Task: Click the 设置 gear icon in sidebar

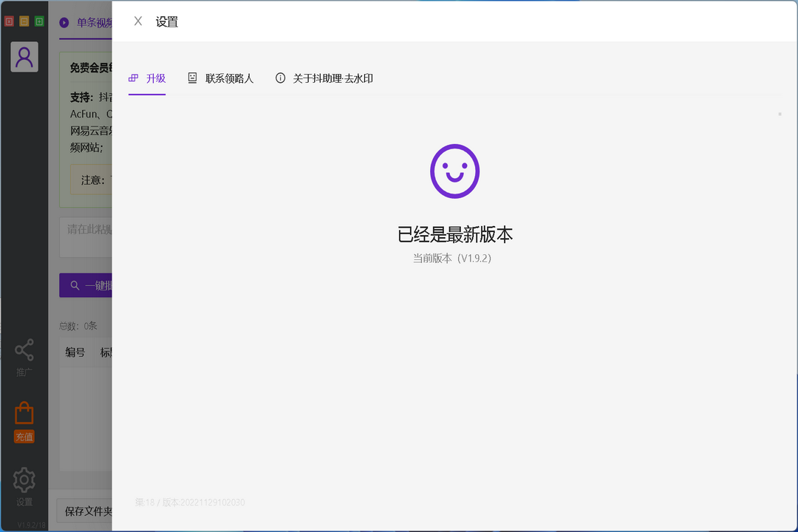Action: 24,480
